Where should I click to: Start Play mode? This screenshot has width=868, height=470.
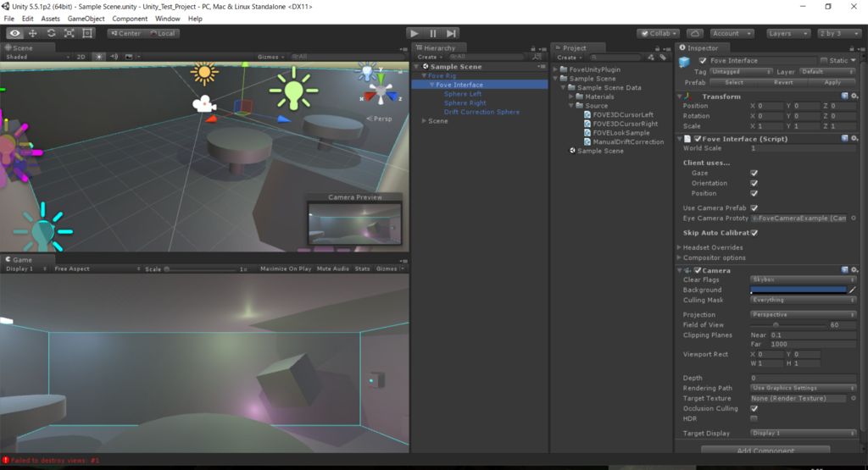(414, 33)
